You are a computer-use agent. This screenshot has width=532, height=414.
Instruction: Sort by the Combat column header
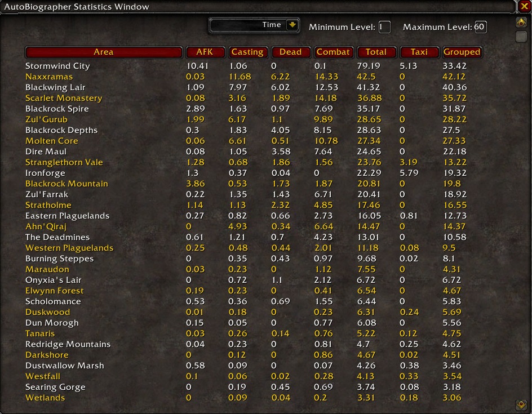click(333, 52)
